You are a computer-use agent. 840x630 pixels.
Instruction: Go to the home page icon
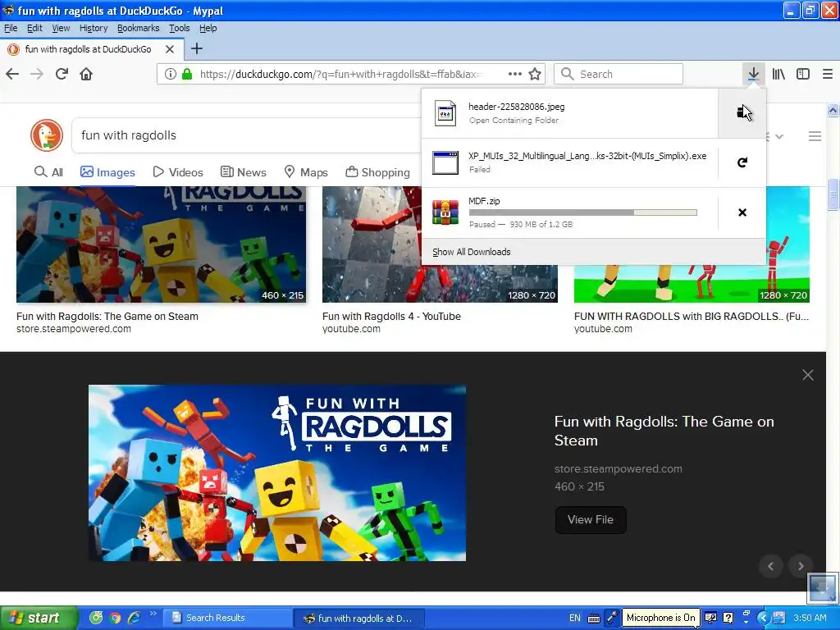(86, 74)
